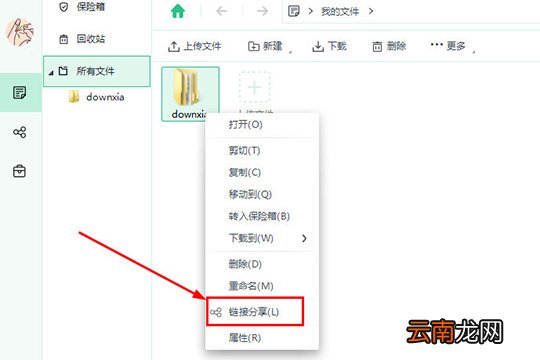
Task: Navigate forward with right arrow
Action: [x=262, y=11]
